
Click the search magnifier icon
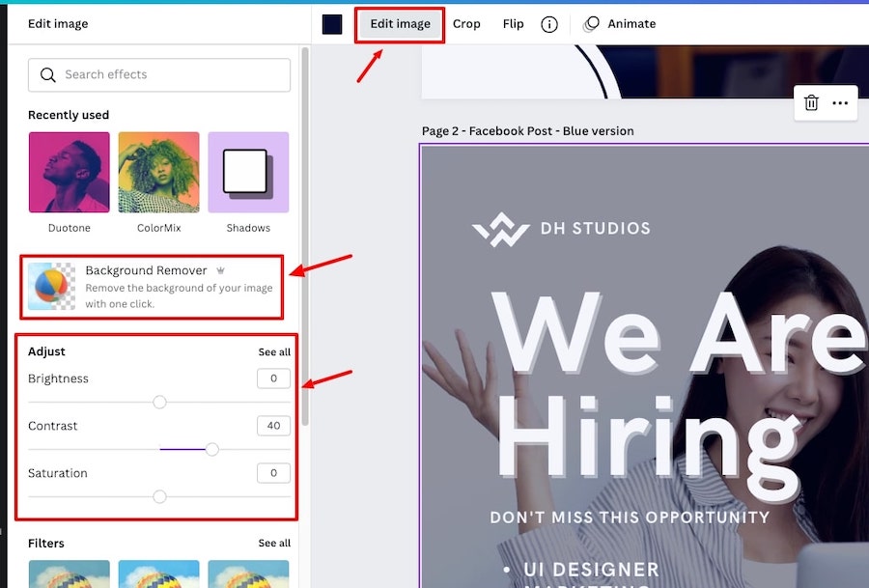coord(48,74)
